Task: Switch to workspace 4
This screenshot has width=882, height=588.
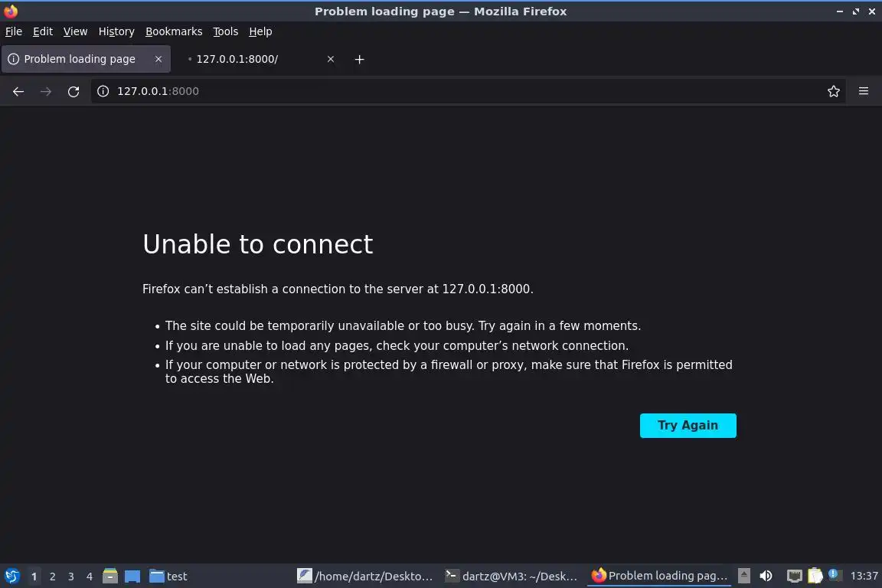Action: pos(90,577)
